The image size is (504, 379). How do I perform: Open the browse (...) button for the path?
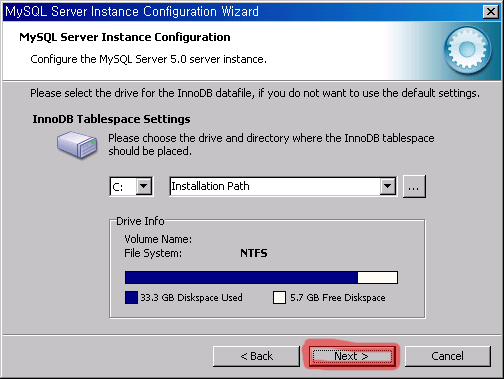(x=414, y=186)
